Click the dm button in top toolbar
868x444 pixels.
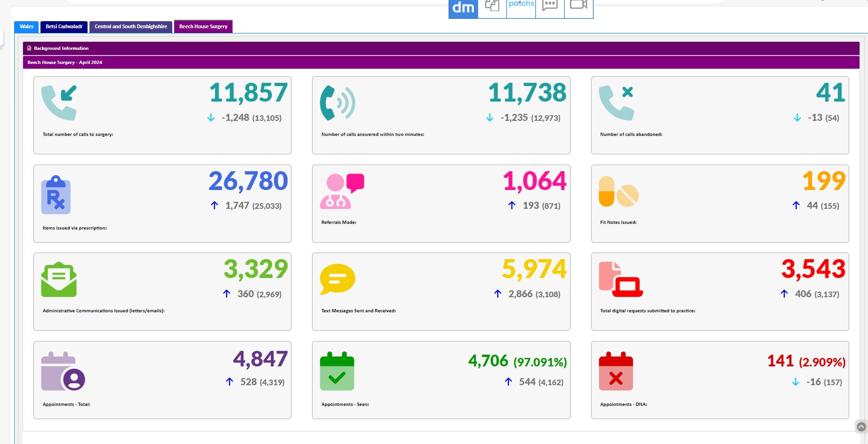click(x=463, y=8)
